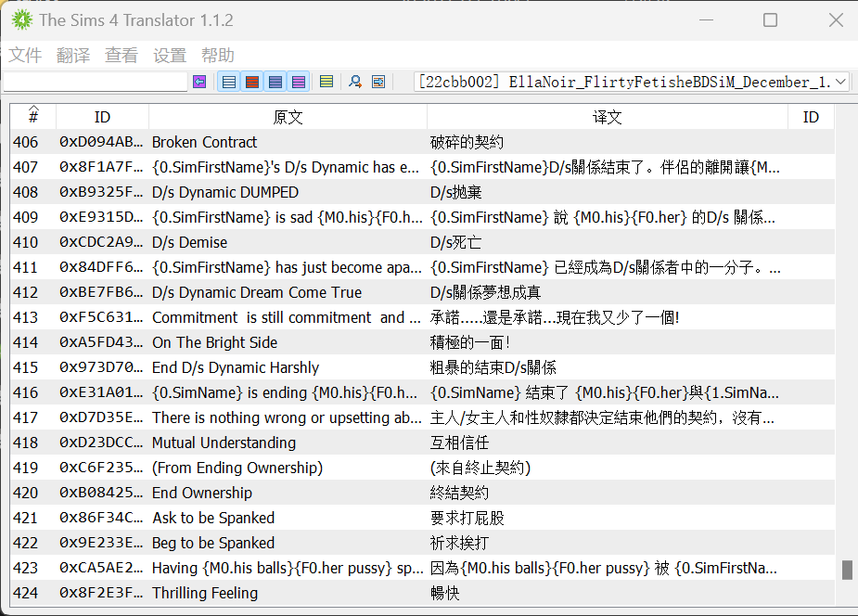Click the jump-to-row arrow icon

tap(378, 82)
